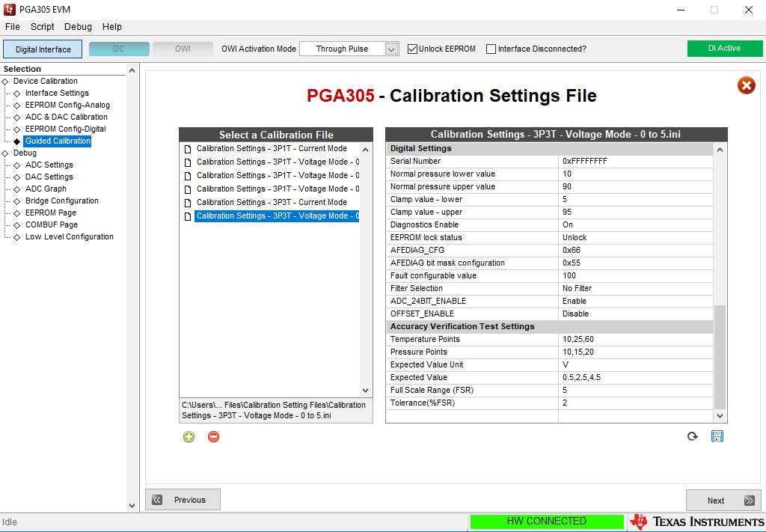This screenshot has width=766, height=532.
Task: Click the Selection panel scroll down arrow
Action: tap(132, 506)
